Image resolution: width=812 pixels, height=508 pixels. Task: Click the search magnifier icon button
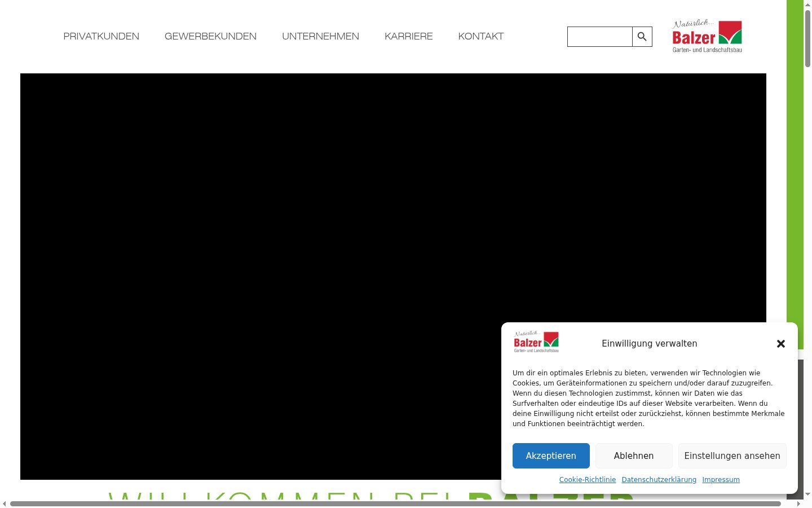tap(642, 37)
